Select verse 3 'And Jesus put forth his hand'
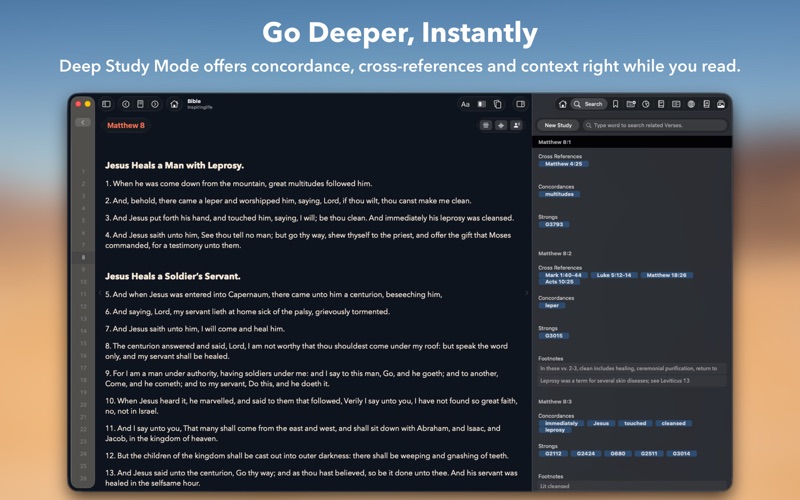Screen dimensions: 800x500 click(310, 218)
